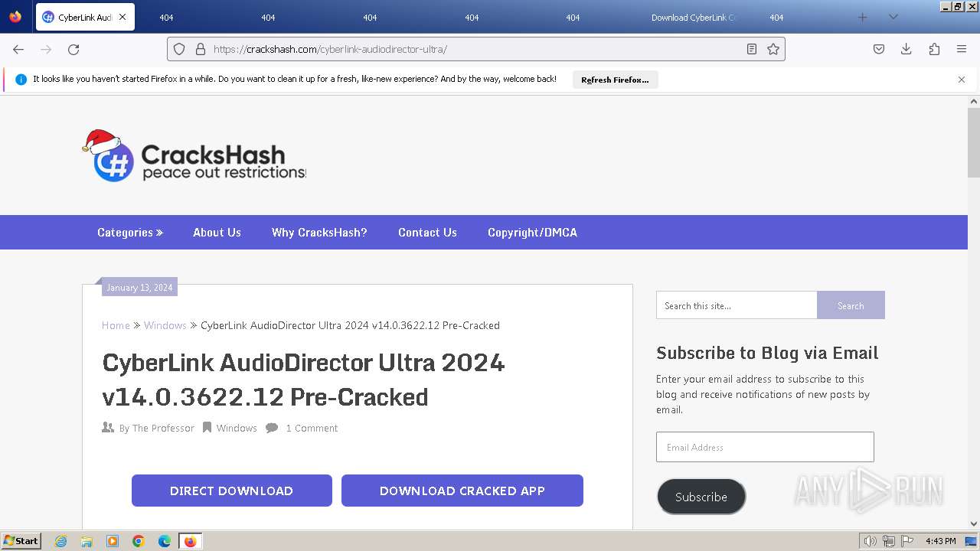
Task: Click the site Search button
Action: click(x=851, y=305)
